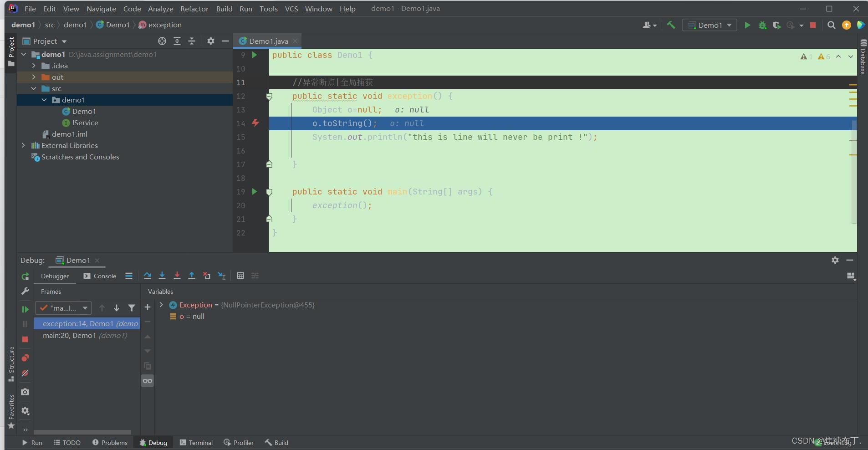Click Step Into in debug toolbar
Image resolution: width=868 pixels, height=450 pixels.
pyautogui.click(x=162, y=276)
